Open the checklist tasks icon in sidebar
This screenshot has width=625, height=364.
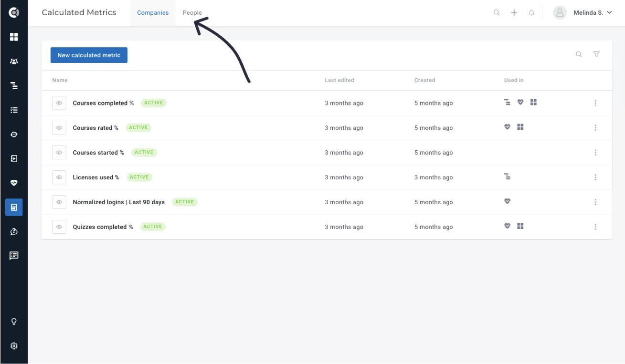tap(14, 110)
